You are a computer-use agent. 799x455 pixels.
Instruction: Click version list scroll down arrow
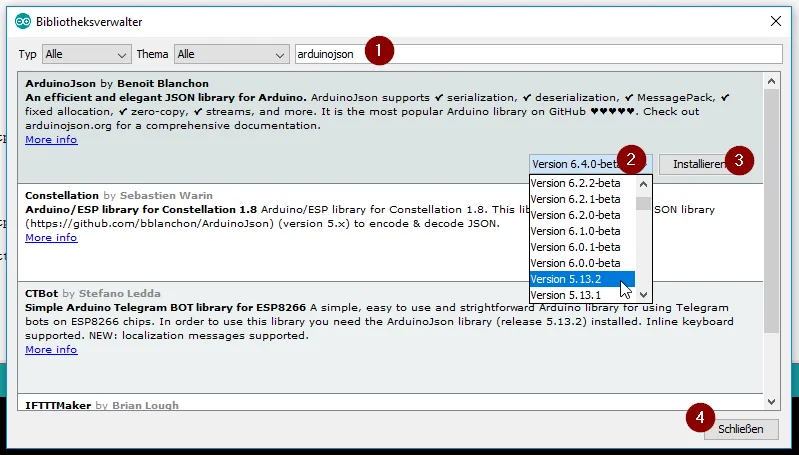(x=644, y=294)
